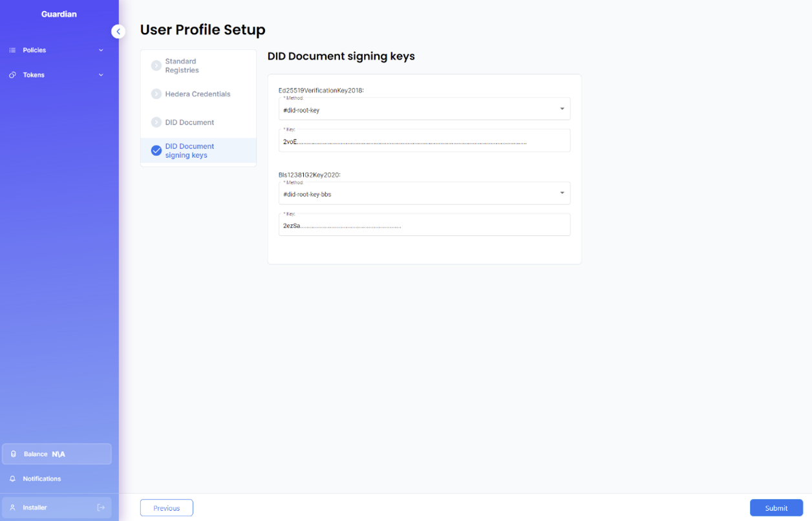Go to the Hedera Credentials step
812x521 pixels.
197,94
